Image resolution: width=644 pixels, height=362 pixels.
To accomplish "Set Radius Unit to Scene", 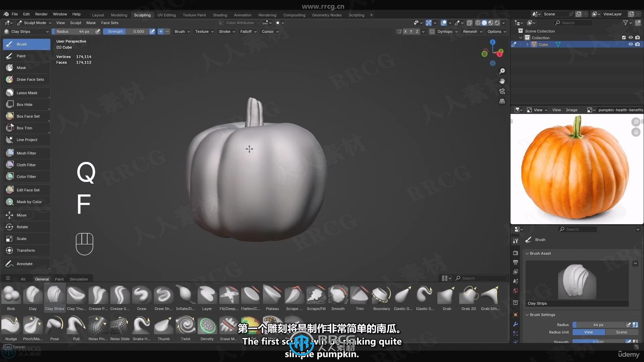I will (x=622, y=332).
